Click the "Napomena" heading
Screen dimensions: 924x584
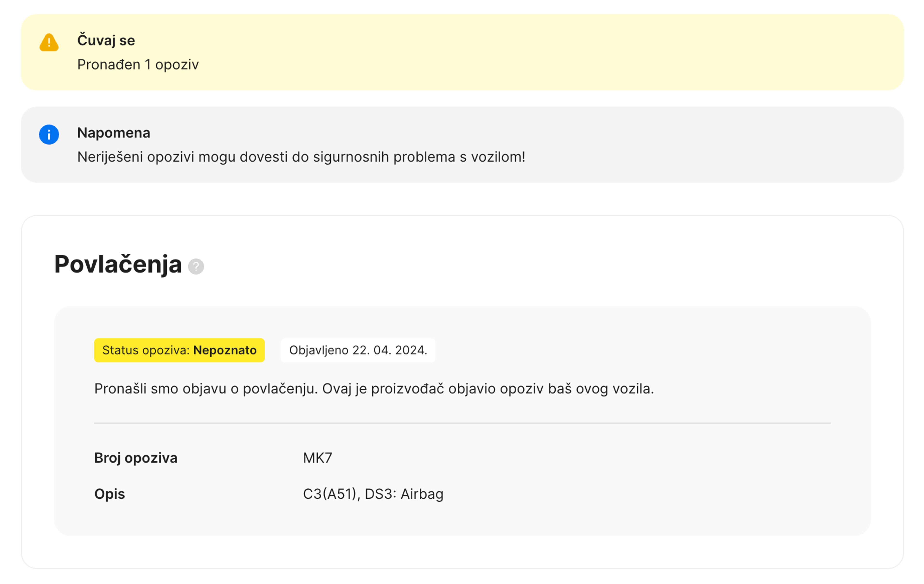114,133
